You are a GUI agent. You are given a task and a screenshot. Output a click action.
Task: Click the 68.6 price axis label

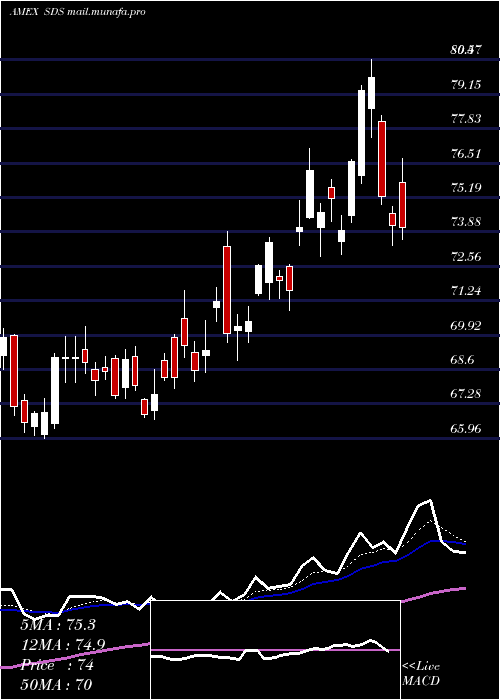point(462,360)
